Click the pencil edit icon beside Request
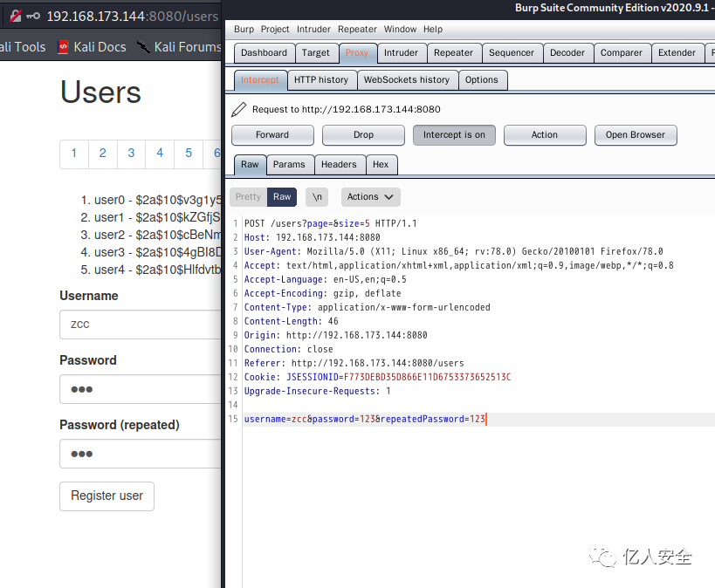Image resolution: width=715 pixels, height=588 pixels. (x=239, y=110)
